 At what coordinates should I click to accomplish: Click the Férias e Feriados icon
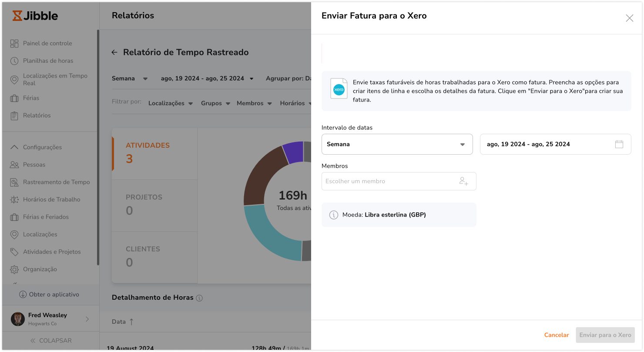point(14,217)
